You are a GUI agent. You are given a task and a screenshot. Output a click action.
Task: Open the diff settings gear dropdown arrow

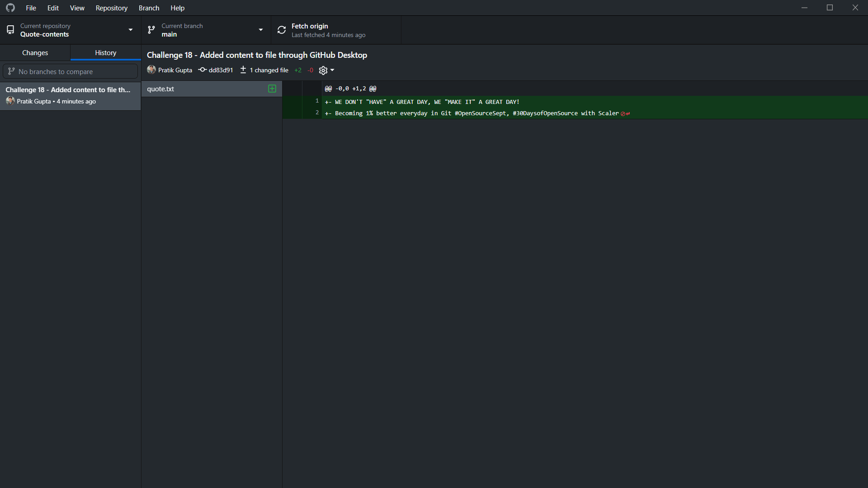(332, 70)
